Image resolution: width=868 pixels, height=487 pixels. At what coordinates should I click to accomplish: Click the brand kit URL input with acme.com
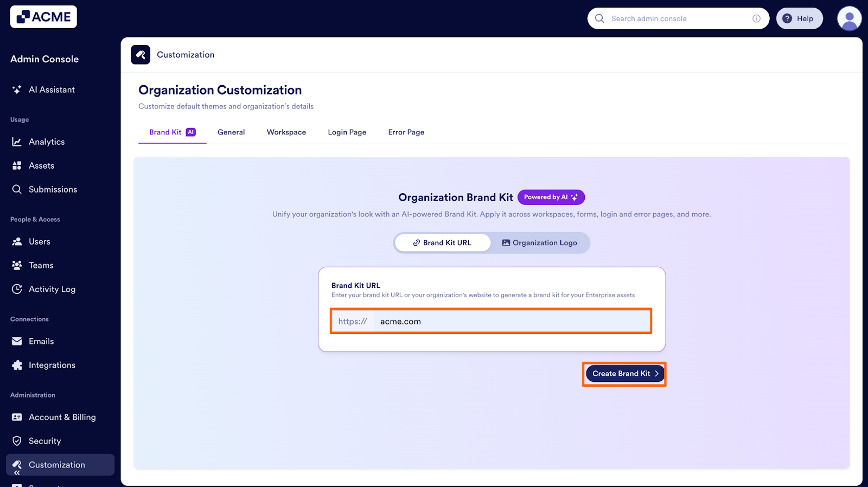tap(512, 321)
